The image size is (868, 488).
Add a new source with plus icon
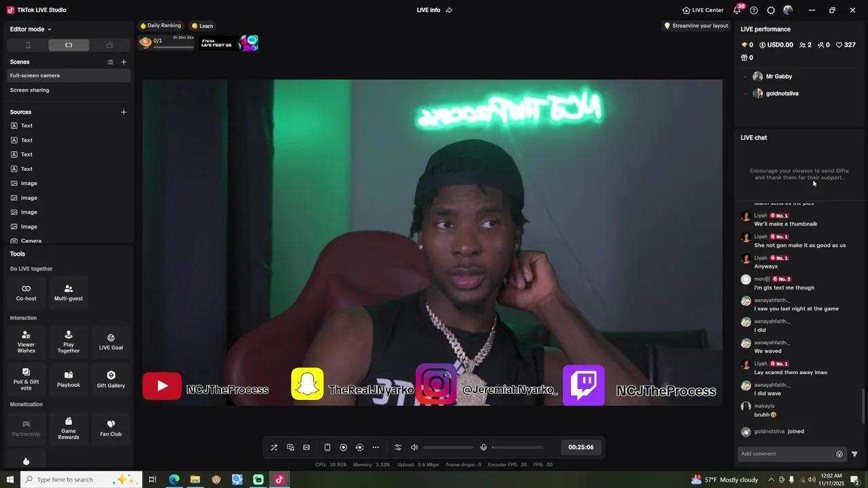(123, 112)
